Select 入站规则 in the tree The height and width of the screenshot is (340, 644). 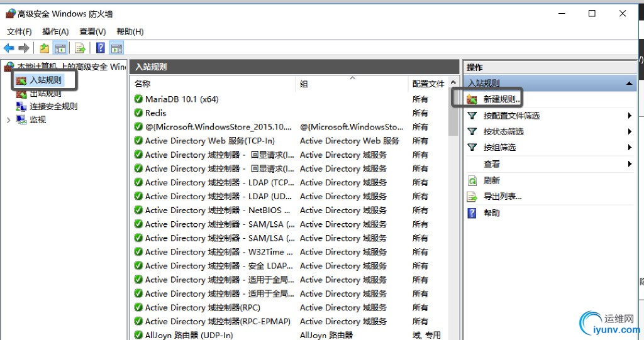[x=45, y=80]
